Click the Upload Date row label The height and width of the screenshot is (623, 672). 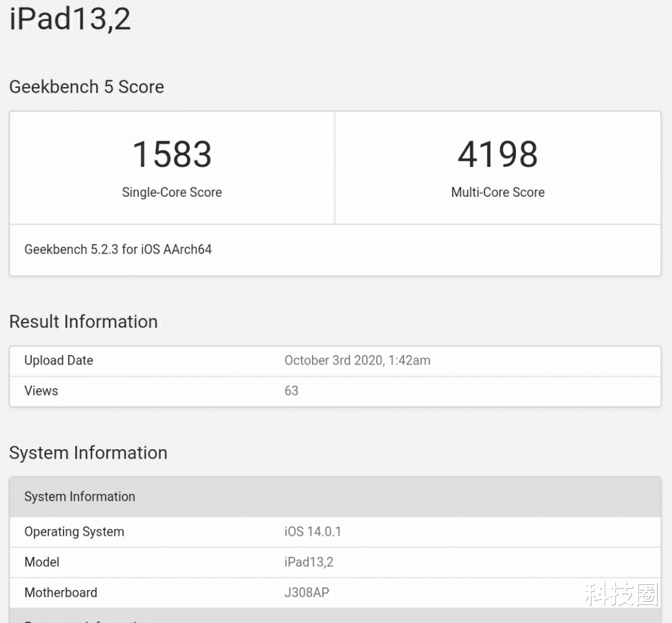[59, 360]
